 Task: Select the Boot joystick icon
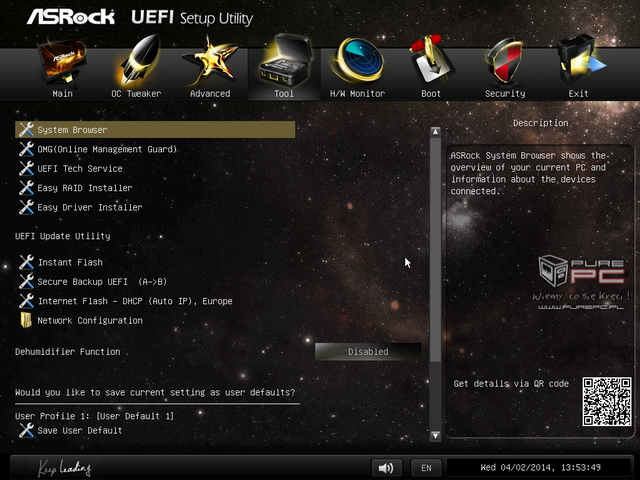point(431,61)
